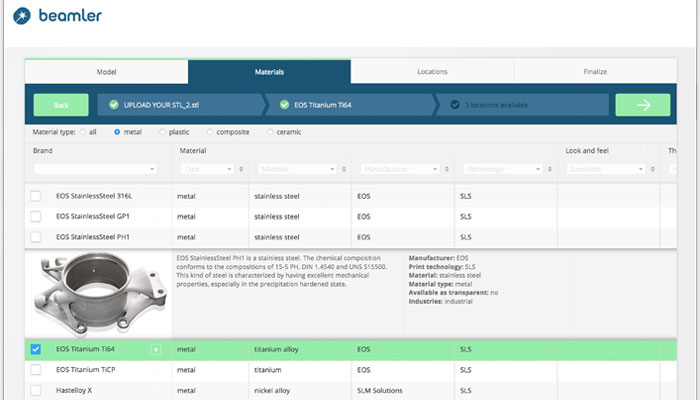Check the EOS Titanium TiCP checkbox
The image size is (700, 400).
tap(36, 370)
